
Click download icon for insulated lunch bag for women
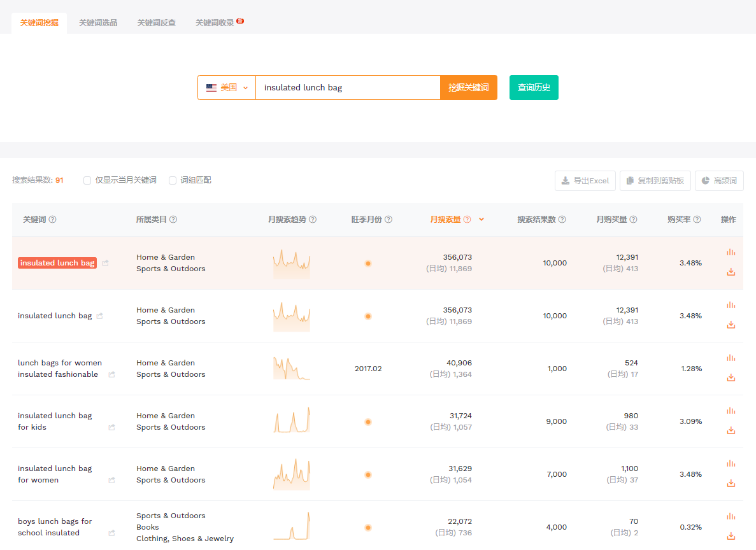731,483
